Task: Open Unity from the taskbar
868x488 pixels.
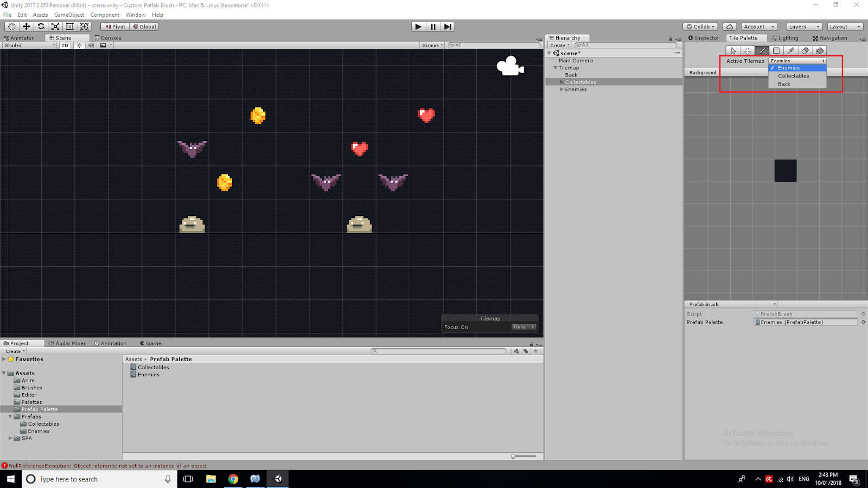Action: click(x=278, y=479)
